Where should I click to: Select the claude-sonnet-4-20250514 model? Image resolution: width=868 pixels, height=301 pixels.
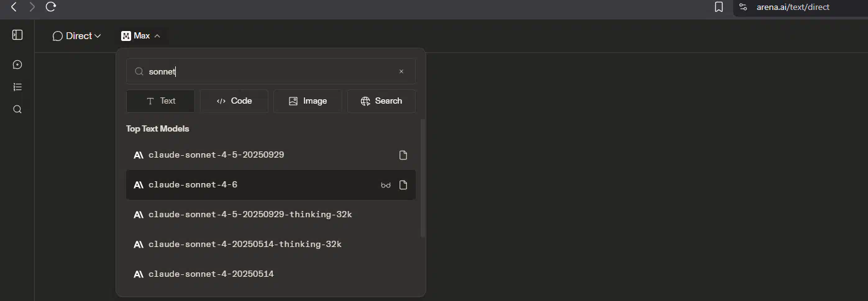tap(211, 274)
